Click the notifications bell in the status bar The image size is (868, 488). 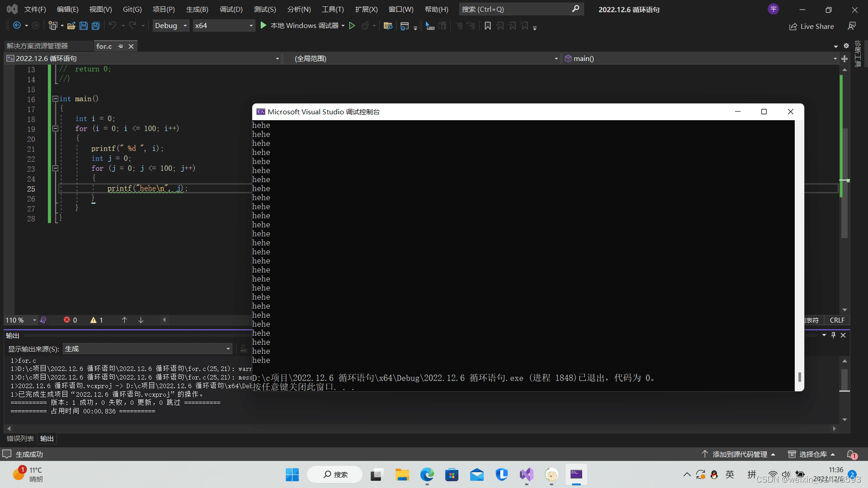[x=852, y=454]
